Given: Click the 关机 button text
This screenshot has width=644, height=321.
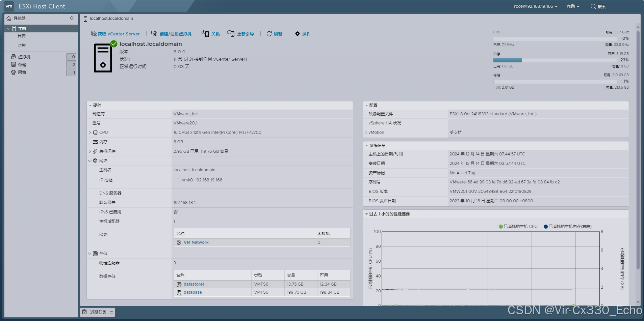Looking at the screenshot, I should tap(215, 34).
